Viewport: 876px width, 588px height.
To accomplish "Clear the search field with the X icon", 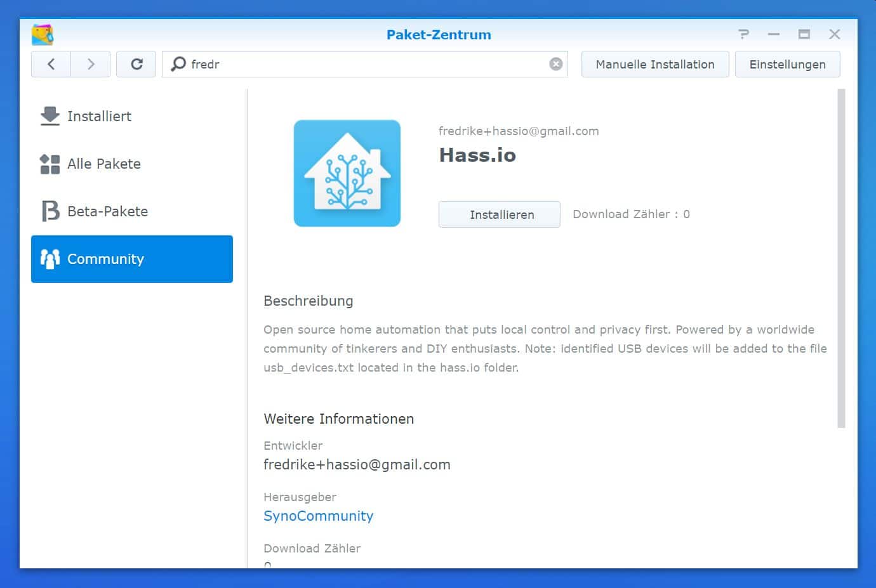I will click(555, 64).
